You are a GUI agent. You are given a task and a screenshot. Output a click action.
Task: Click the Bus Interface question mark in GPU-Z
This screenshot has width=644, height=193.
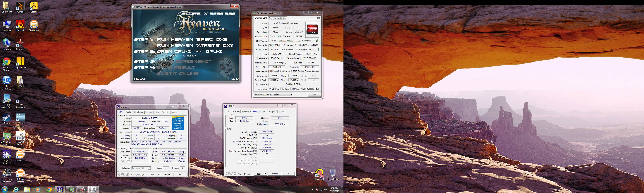318,50
